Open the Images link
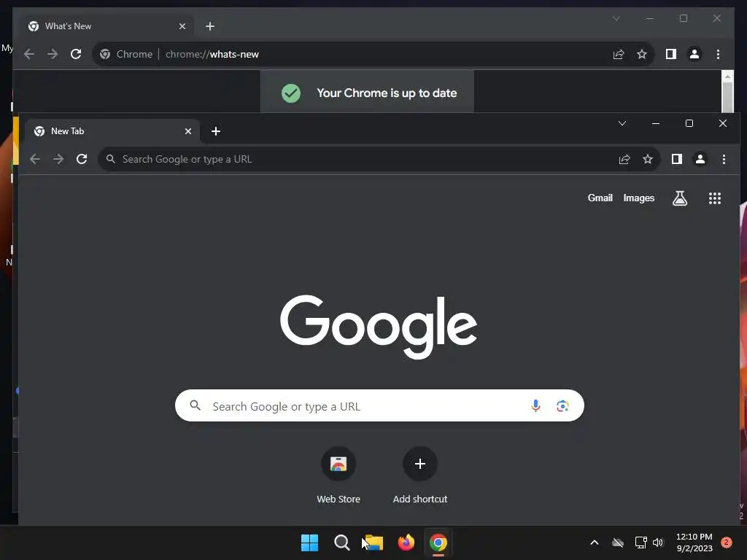 coord(639,198)
